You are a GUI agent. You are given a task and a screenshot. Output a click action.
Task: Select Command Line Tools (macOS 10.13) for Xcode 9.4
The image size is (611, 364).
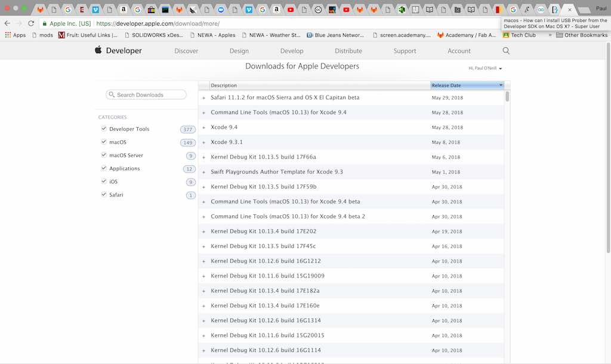tap(278, 112)
